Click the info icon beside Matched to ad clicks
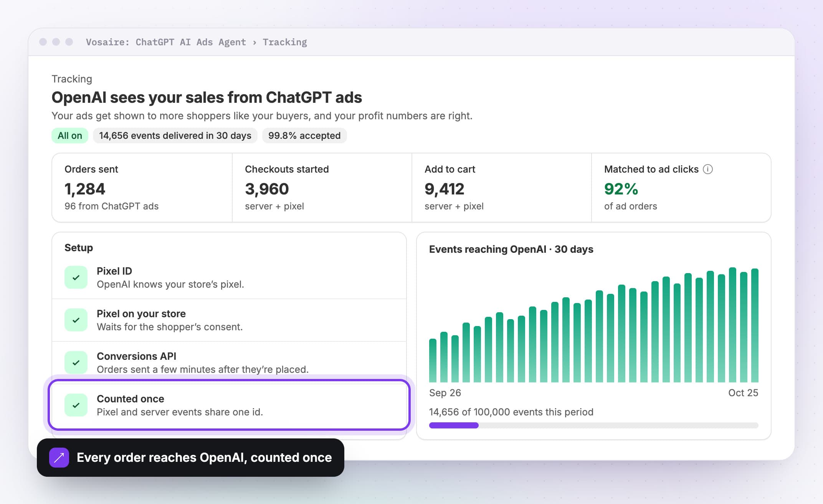823x504 pixels. (x=708, y=169)
